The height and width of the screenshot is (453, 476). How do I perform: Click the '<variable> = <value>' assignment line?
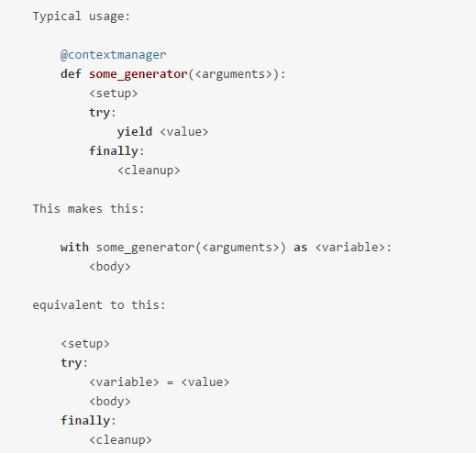(160, 382)
